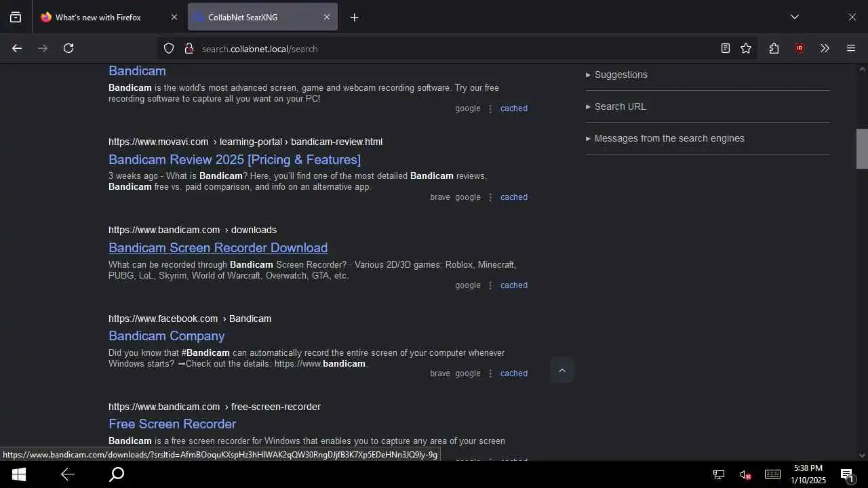The image size is (868, 488).
Task: Open uBlock Origin extension icon
Action: pos(800,48)
